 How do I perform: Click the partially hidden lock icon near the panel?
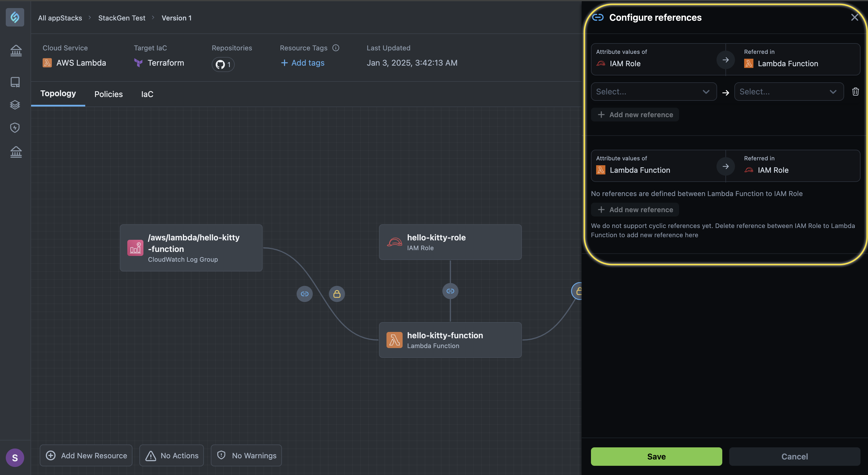pos(577,291)
